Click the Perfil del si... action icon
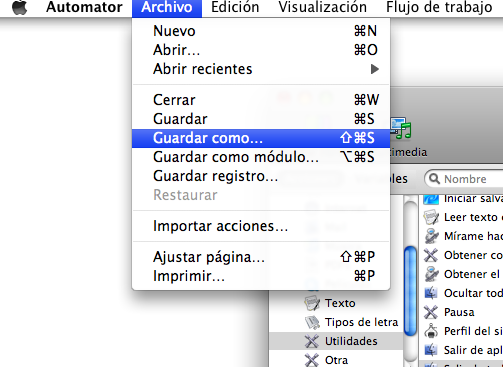Viewport: 503px width, 367px height. (x=431, y=331)
